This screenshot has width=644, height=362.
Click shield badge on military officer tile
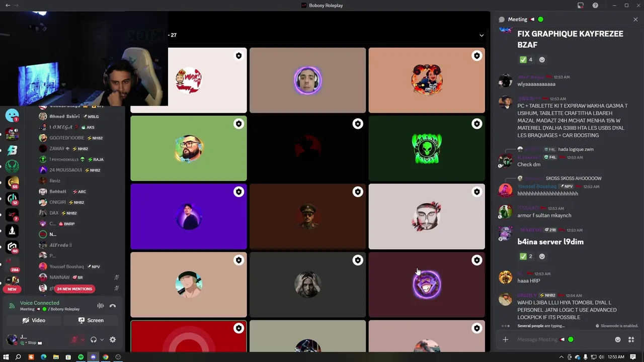[x=358, y=192]
